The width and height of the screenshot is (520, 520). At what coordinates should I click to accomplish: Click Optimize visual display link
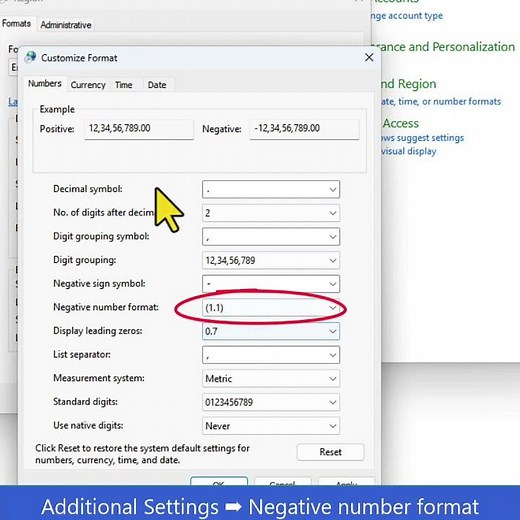[409, 151]
